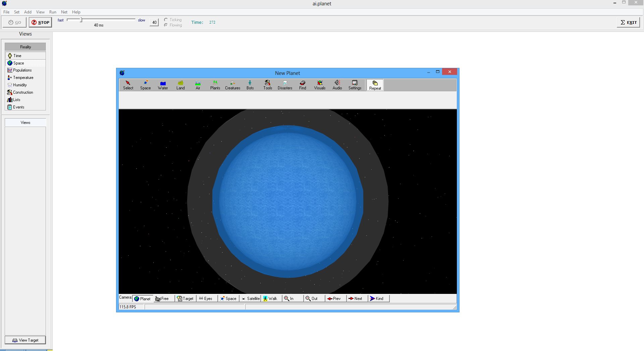644x351 pixels.
Task: Open the Lists view
Action: tap(25, 100)
